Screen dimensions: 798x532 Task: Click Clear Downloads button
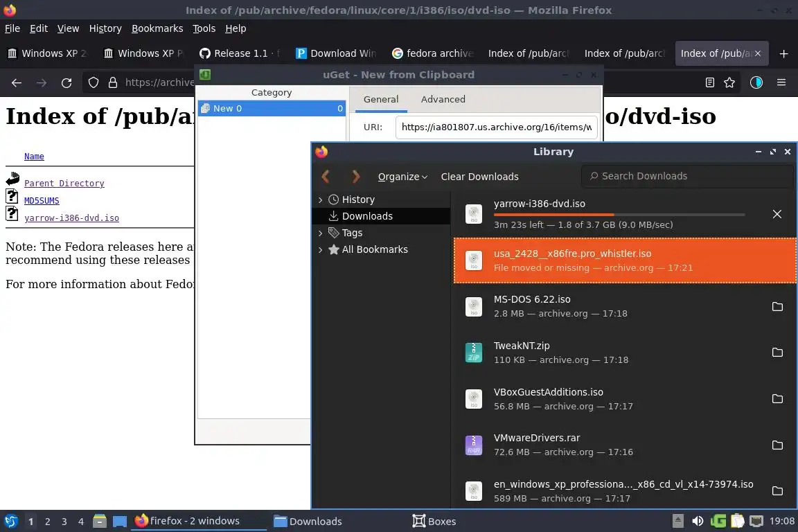pos(479,177)
